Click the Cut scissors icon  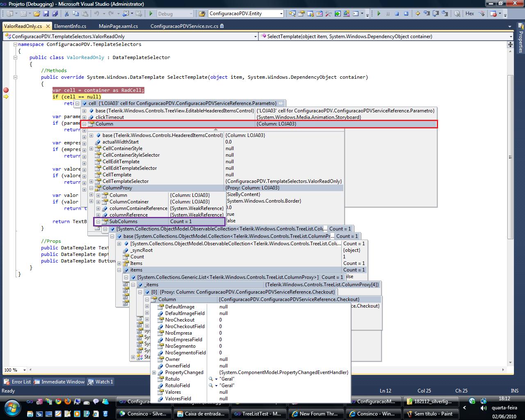point(67,14)
